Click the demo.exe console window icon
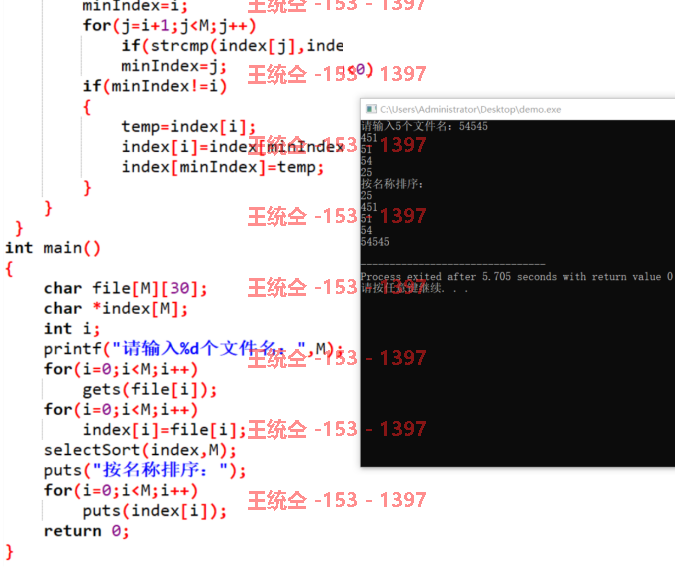 [x=371, y=109]
